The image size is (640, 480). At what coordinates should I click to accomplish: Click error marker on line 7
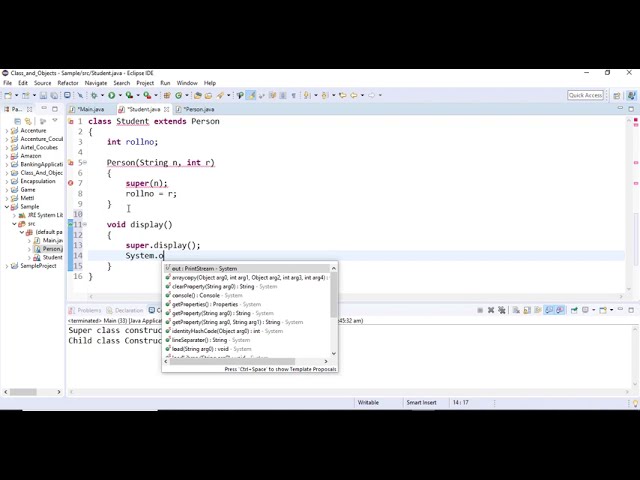(70, 183)
